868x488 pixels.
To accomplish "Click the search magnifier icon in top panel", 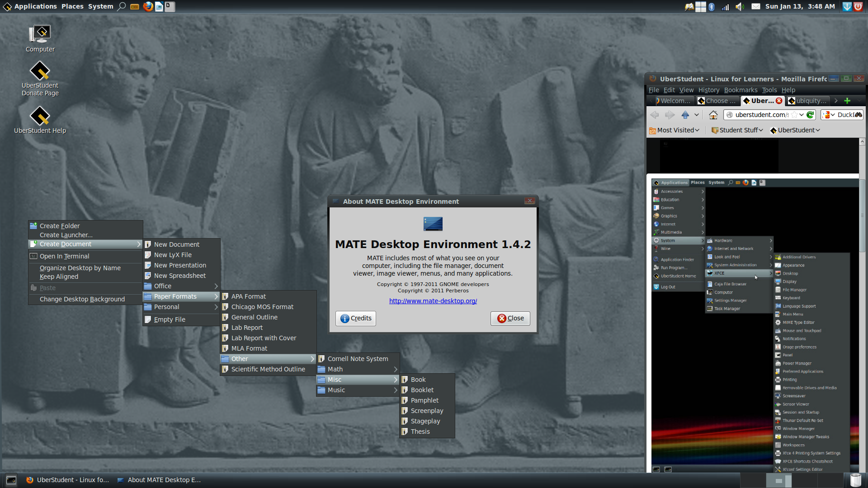I will click(122, 6).
